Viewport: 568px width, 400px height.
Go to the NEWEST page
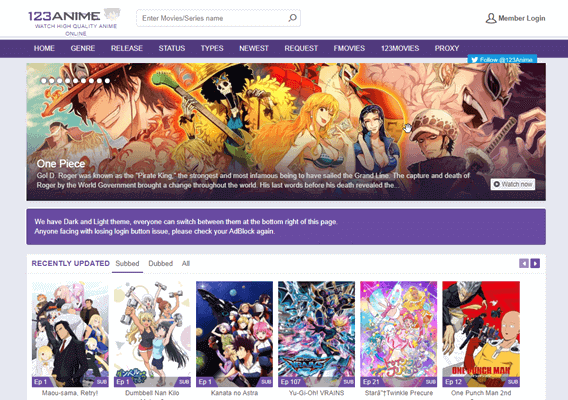click(254, 48)
